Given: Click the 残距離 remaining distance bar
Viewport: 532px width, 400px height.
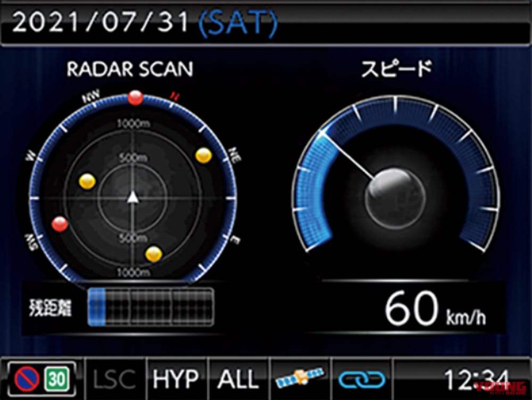Looking at the screenshot, I should (x=151, y=307).
